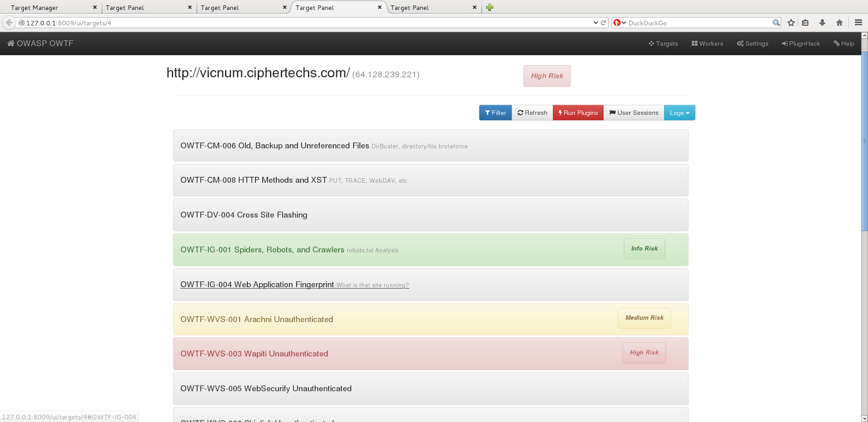The width and height of the screenshot is (868, 422).
Task: Open the DuckDuckGo search engine selector
Action: pos(620,23)
